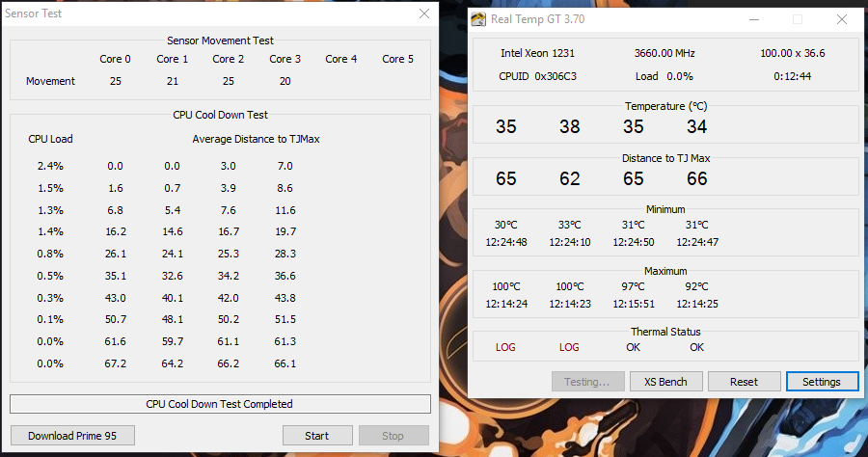Click the Real Temp GT 3.70 title
This screenshot has width=868, height=457.
click(x=537, y=19)
